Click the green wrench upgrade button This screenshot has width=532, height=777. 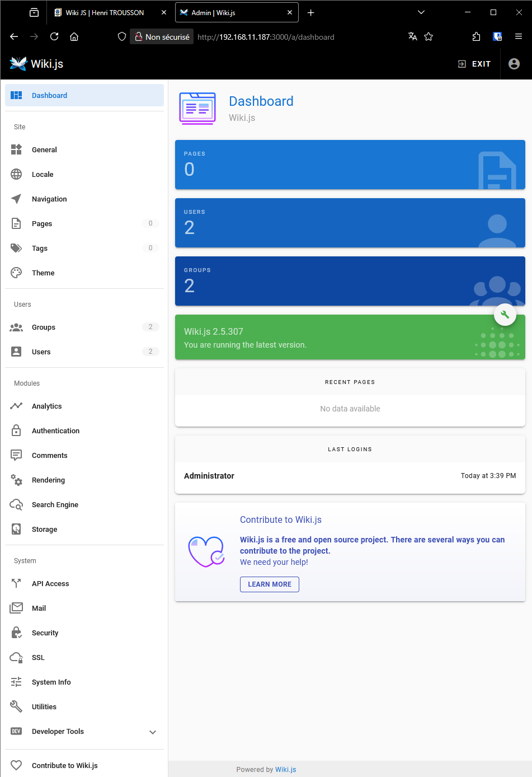tap(505, 315)
